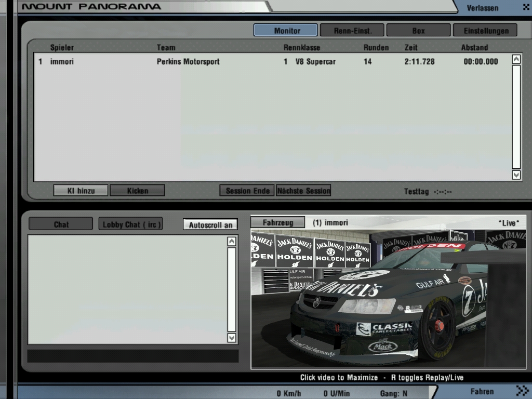The height and width of the screenshot is (399, 532).
Task: Click the Spieler column header
Action: tap(62, 47)
